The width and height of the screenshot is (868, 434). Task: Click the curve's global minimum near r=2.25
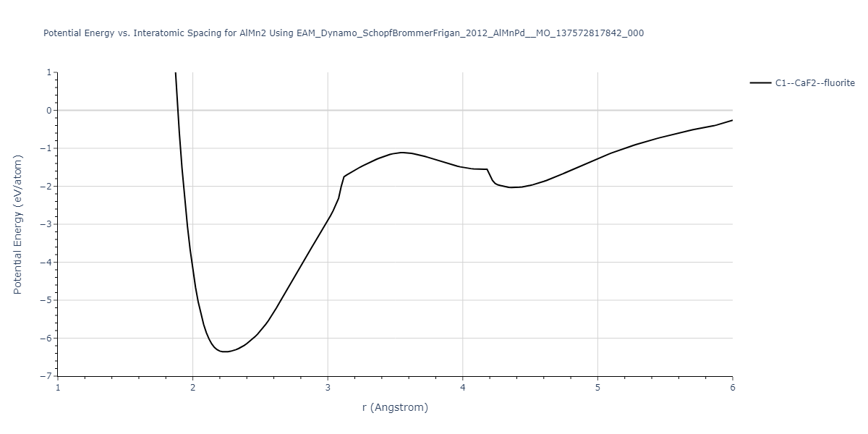226,352
